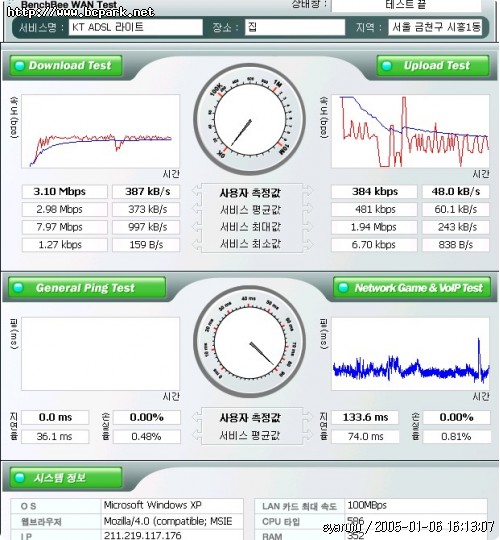Click the download speed graph

coord(101,132)
